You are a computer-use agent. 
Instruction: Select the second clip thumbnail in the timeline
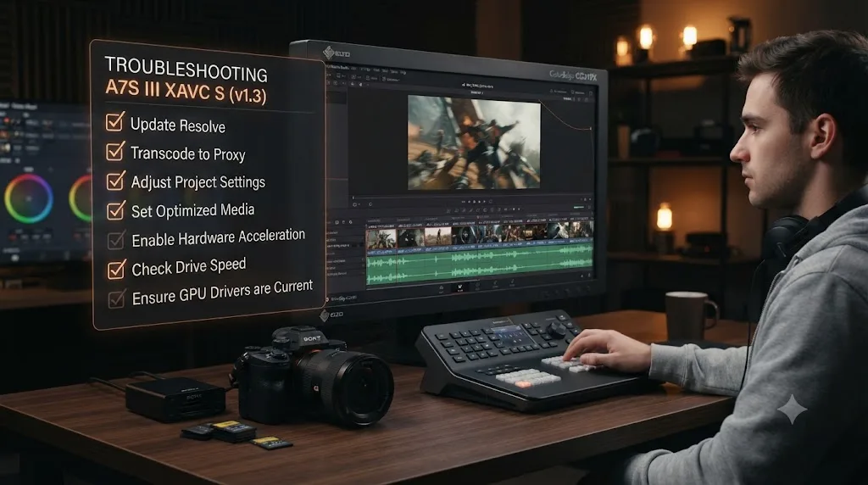pyautogui.click(x=411, y=237)
